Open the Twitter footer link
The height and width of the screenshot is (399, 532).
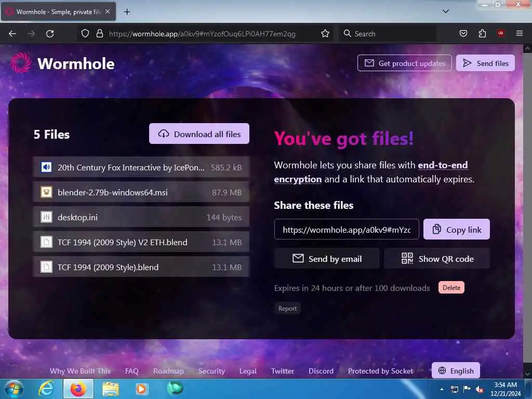click(x=282, y=371)
